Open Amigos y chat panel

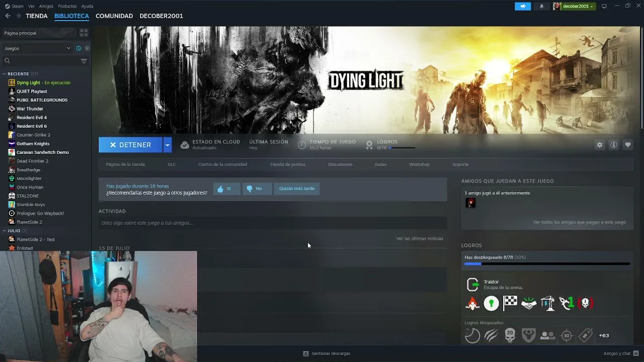pyautogui.click(x=620, y=353)
